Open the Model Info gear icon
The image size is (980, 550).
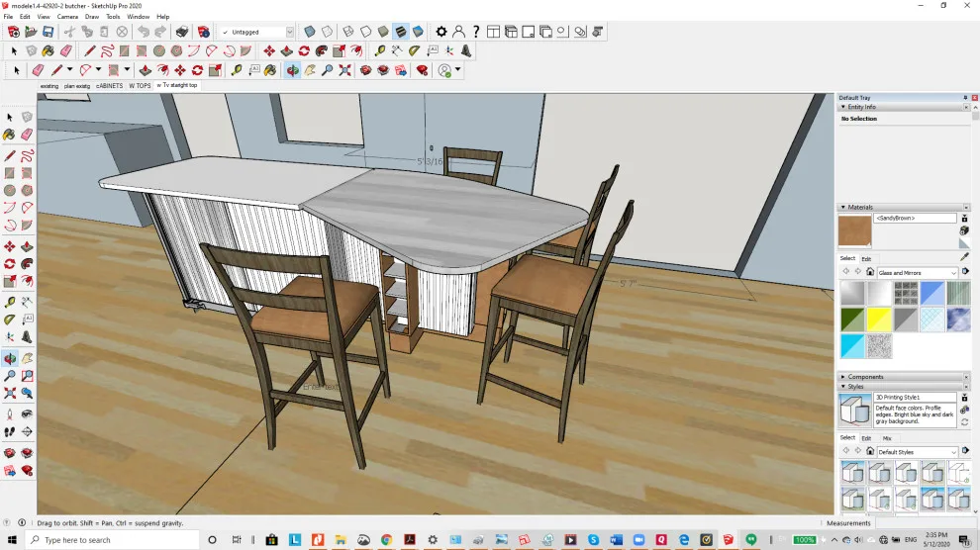441,32
